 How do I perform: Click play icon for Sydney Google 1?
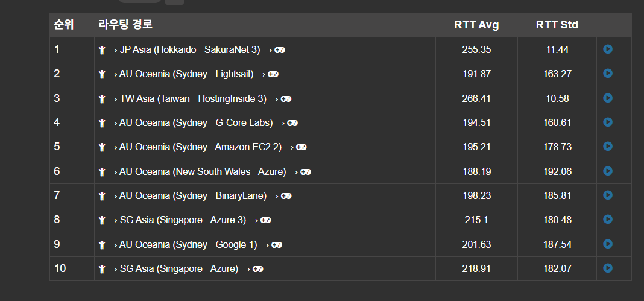608,244
